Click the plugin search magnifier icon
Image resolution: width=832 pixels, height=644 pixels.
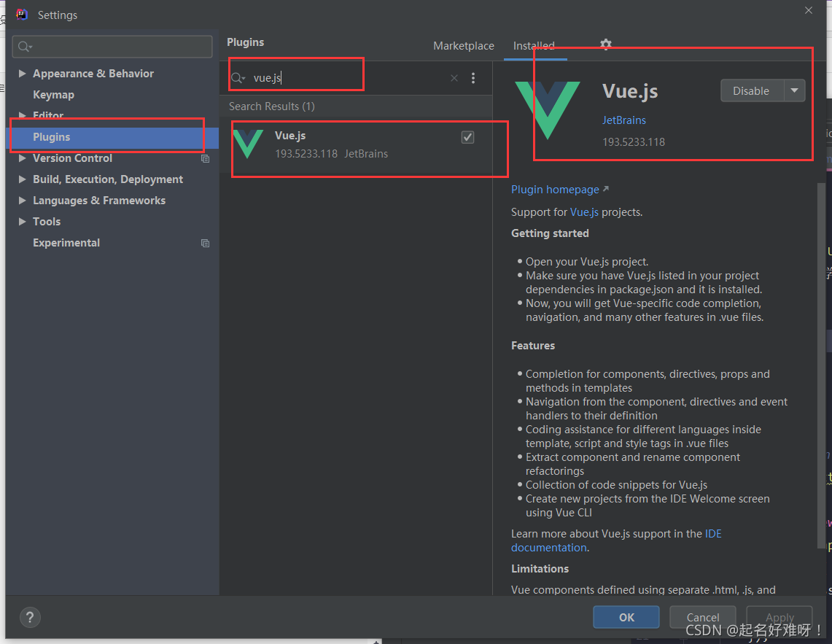coord(238,78)
